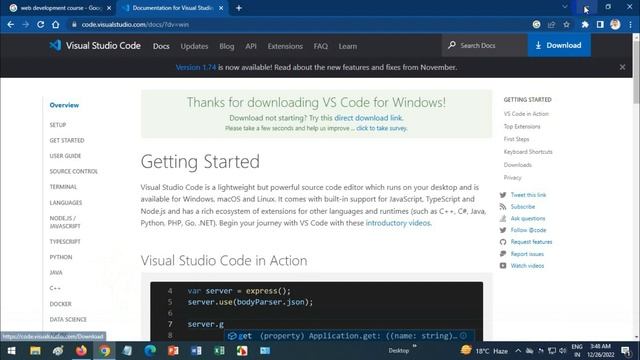
Task: Expand the USER GUIDE sidebar section
Action: pyautogui.click(x=65, y=156)
